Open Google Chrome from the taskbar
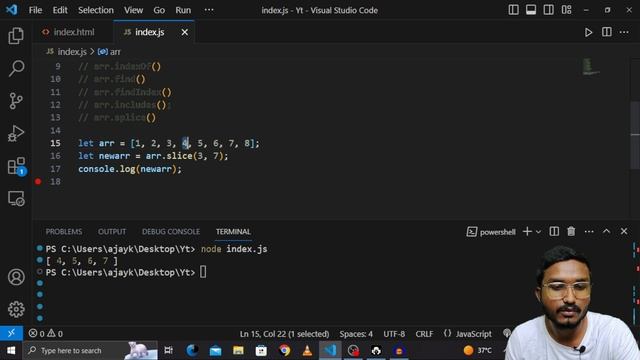Screen dimensions: 640x360 click(x=284, y=350)
